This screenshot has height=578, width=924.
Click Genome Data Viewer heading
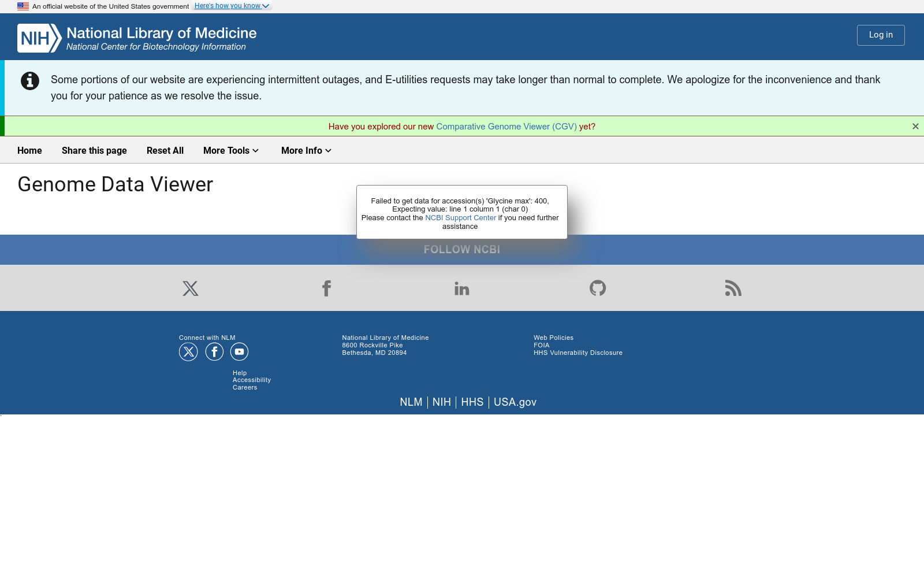pos(115,184)
